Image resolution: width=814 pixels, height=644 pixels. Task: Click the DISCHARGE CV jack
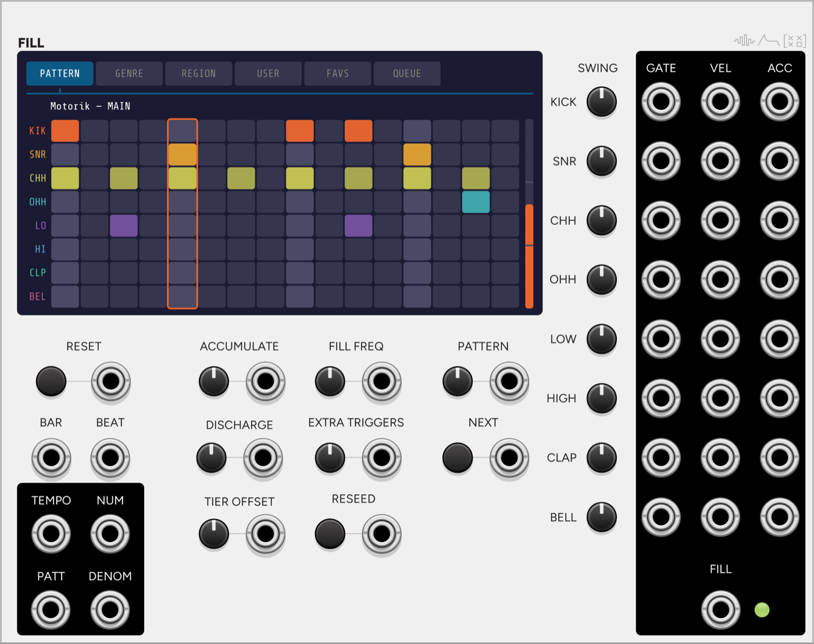[263, 458]
